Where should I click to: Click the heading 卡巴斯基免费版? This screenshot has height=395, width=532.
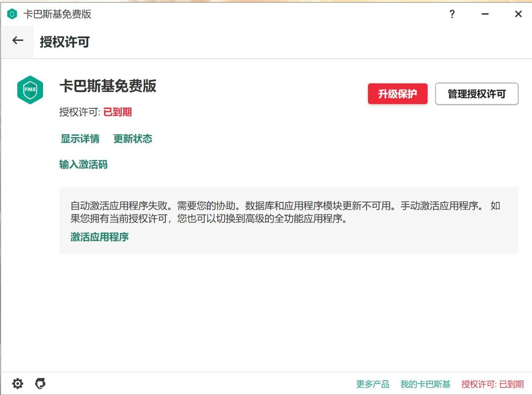pos(108,86)
